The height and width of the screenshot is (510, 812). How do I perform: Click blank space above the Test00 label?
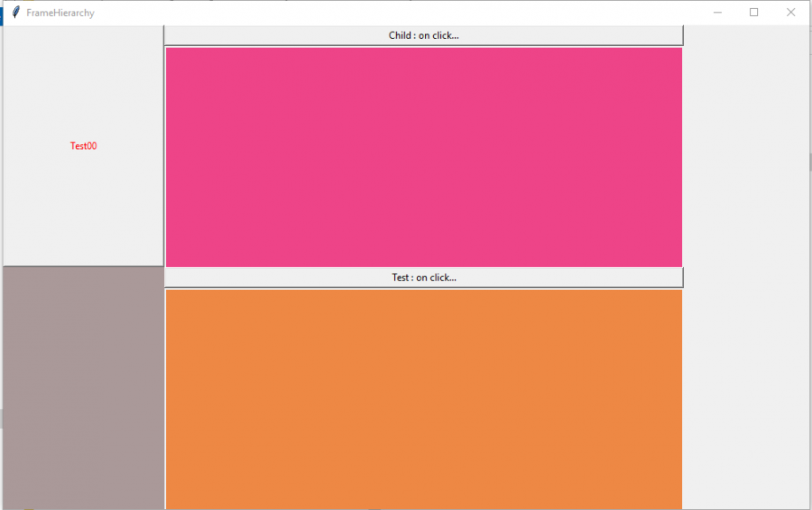click(x=83, y=81)
